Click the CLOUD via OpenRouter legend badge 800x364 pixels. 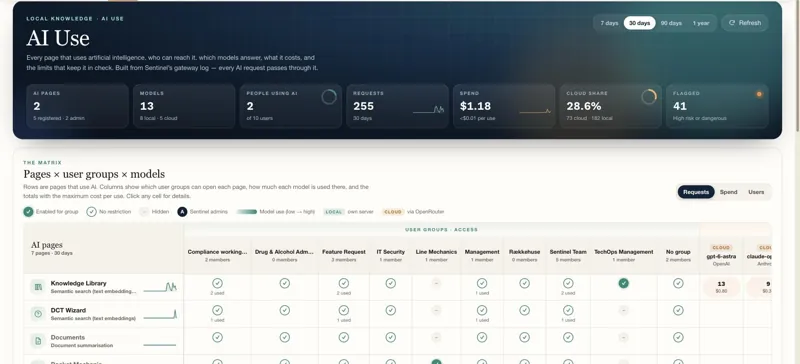[393, 211]
